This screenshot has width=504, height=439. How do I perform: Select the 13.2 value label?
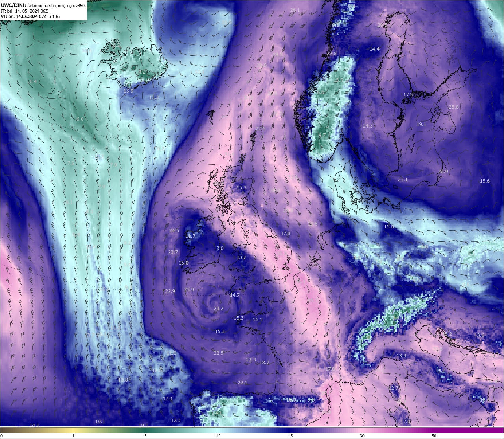point(241,257)
